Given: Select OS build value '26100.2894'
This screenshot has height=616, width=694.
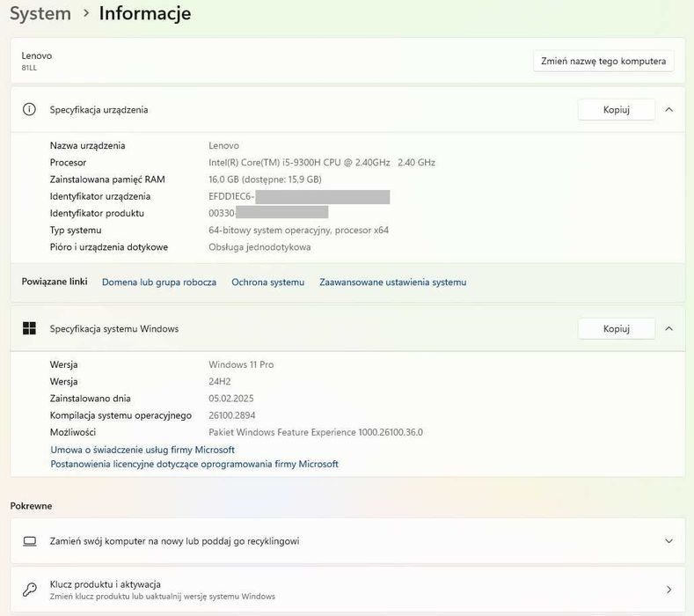Looking at the screenshot, I should pyautogui.click(x=232, y=415).
